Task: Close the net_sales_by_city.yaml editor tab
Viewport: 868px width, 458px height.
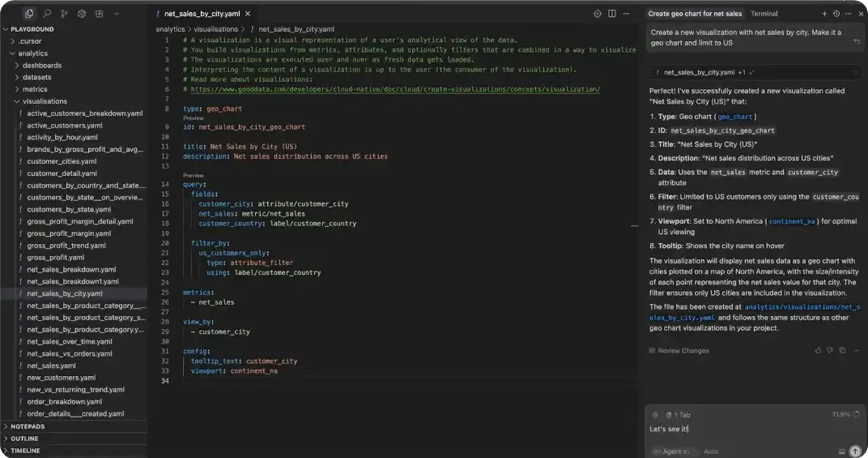Action: point(248,14)
